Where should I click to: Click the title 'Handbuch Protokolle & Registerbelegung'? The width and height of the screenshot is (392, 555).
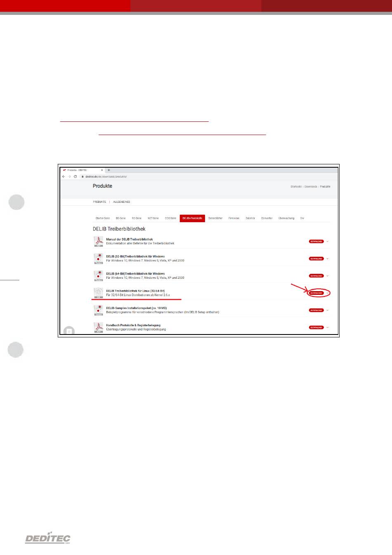(x=133, y=325)
